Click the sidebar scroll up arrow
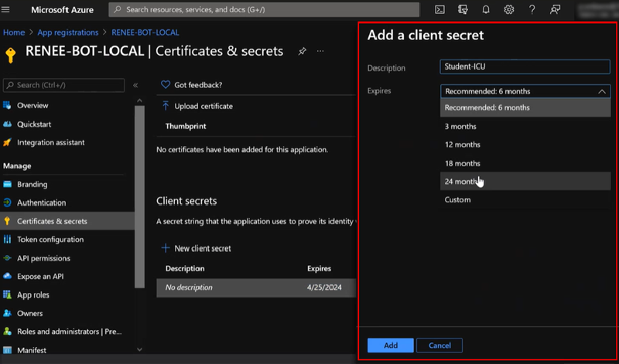 point(139,101)
